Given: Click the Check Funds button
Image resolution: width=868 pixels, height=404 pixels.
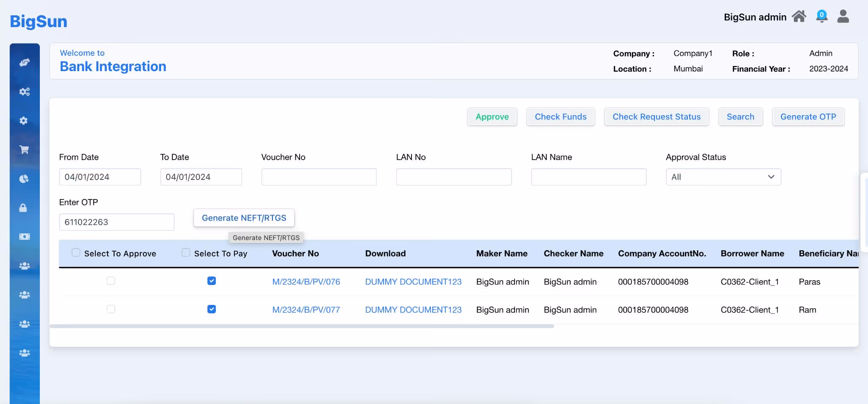Looking at the screenshot, I should point(561,117).
